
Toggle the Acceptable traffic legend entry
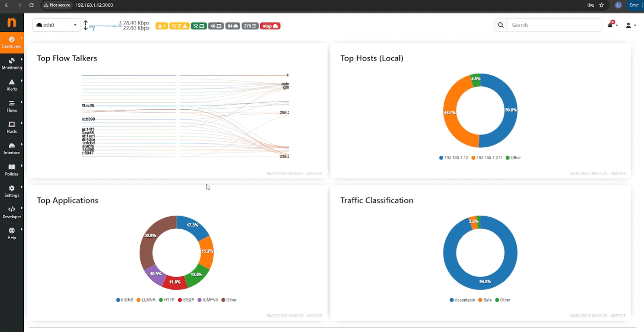[462, 300]
